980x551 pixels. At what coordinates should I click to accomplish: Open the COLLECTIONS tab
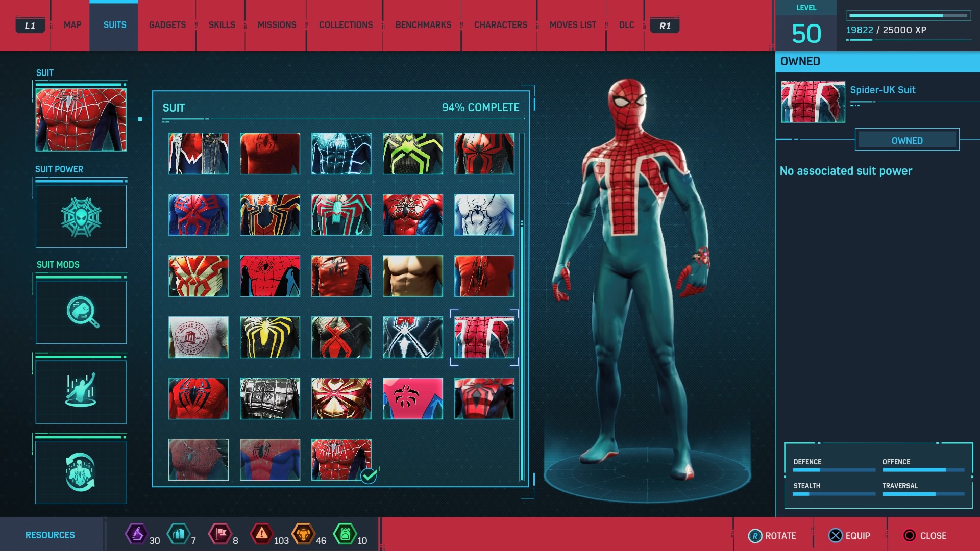(x=346, y=25)
